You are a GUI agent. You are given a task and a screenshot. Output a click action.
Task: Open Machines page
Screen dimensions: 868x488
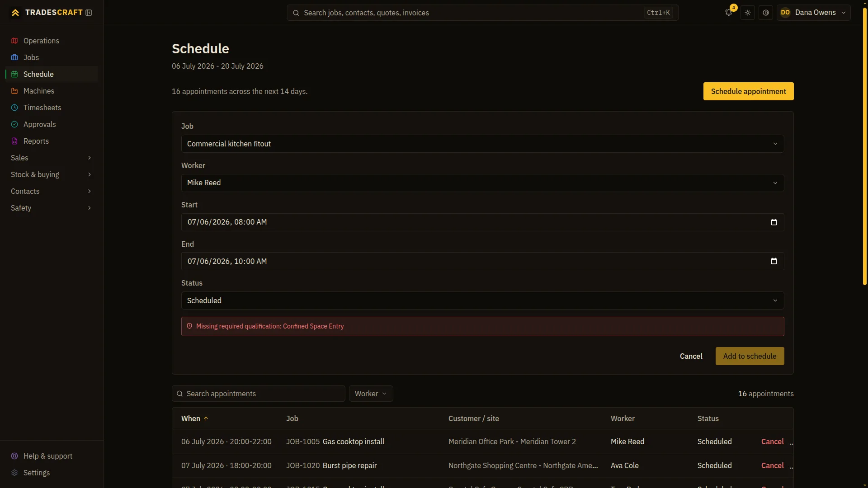click(x=52, y=91)
